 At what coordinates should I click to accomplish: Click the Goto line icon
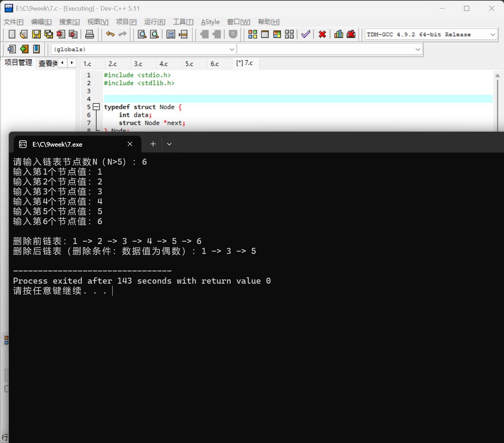(x=183, y=34)
